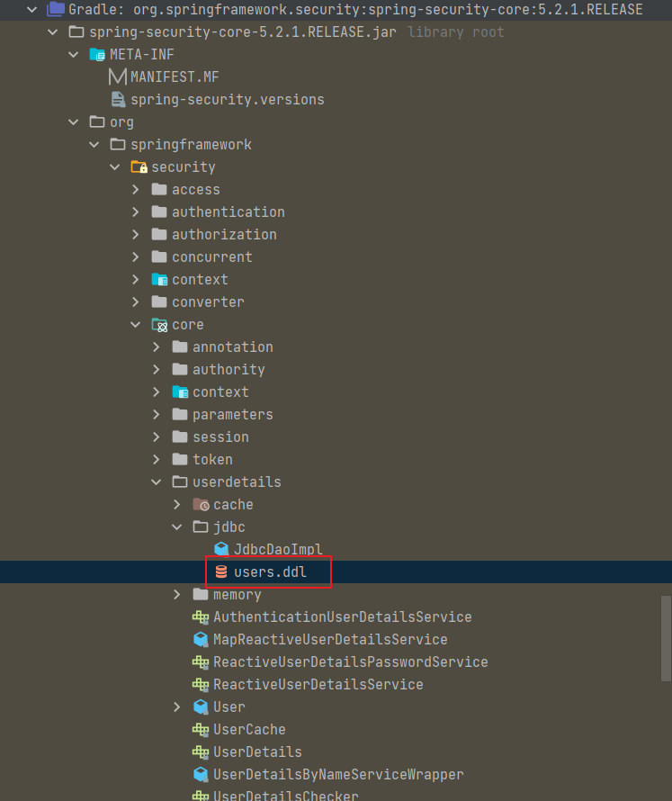
Task: Collapse the jdbc package chevron
Action: [x=176, y=526]
